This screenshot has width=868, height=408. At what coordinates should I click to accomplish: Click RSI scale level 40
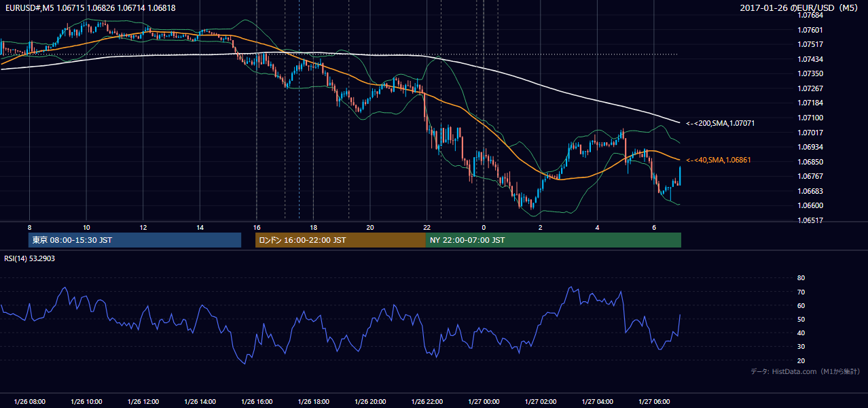801,333
